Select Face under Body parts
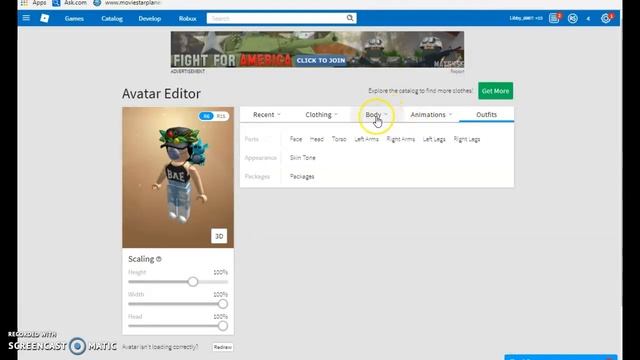The image size is (640, 360). tap(296, 139)
